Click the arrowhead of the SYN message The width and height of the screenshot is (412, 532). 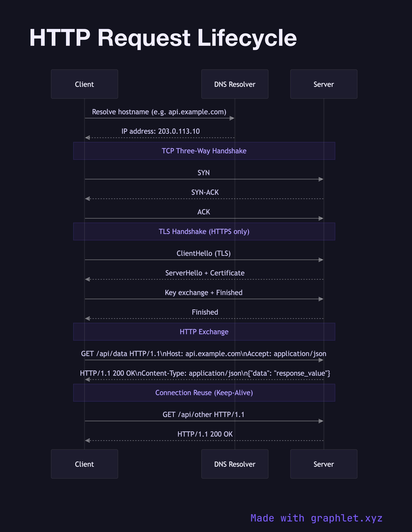point(321,179)
